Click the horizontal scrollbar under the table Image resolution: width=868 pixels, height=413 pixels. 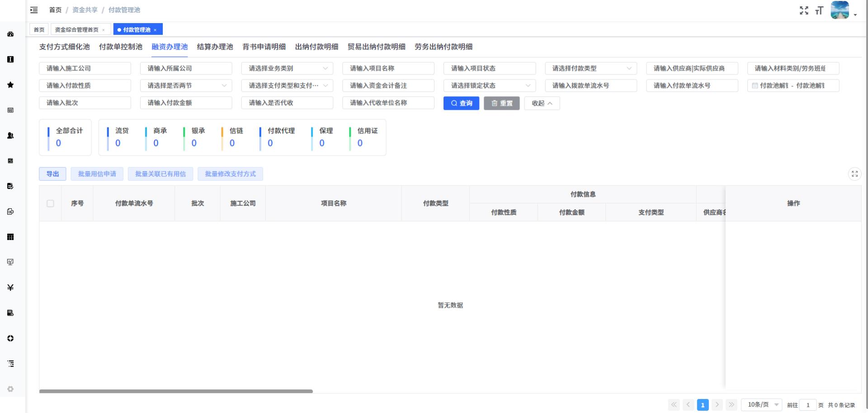(x=176, y=391)
